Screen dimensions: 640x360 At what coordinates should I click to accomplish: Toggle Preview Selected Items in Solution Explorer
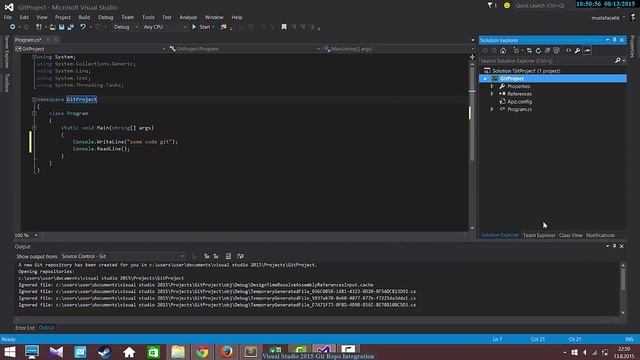tap(587, 51)
